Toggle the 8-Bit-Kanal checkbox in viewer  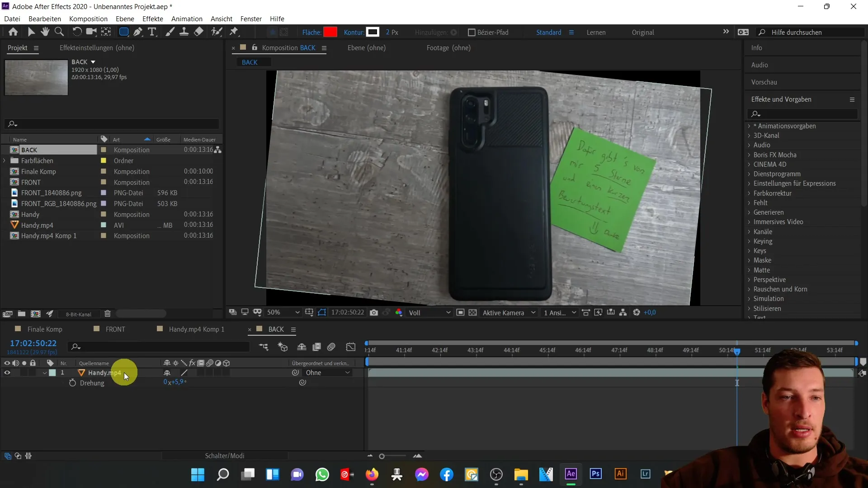click(78, 314)
